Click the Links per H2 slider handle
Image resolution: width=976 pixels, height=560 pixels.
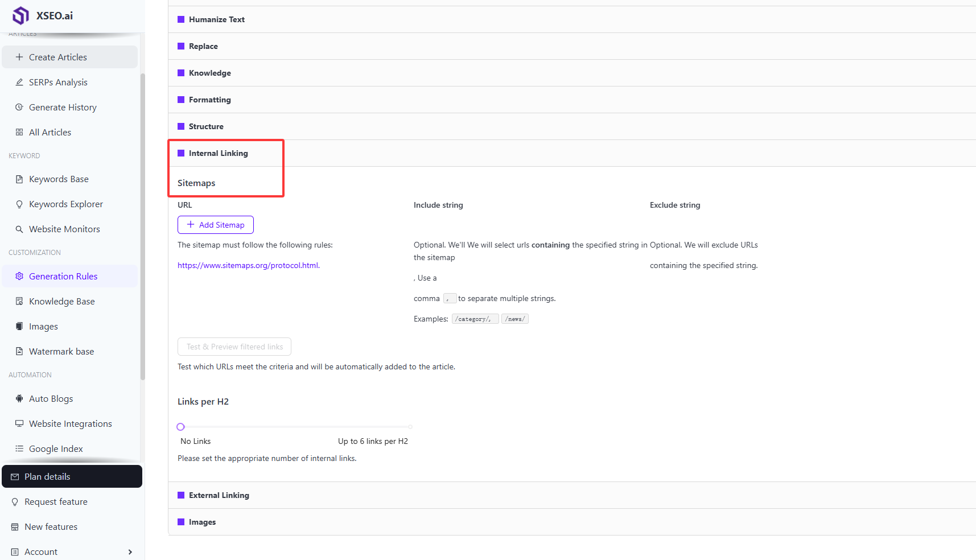(181, 427)
